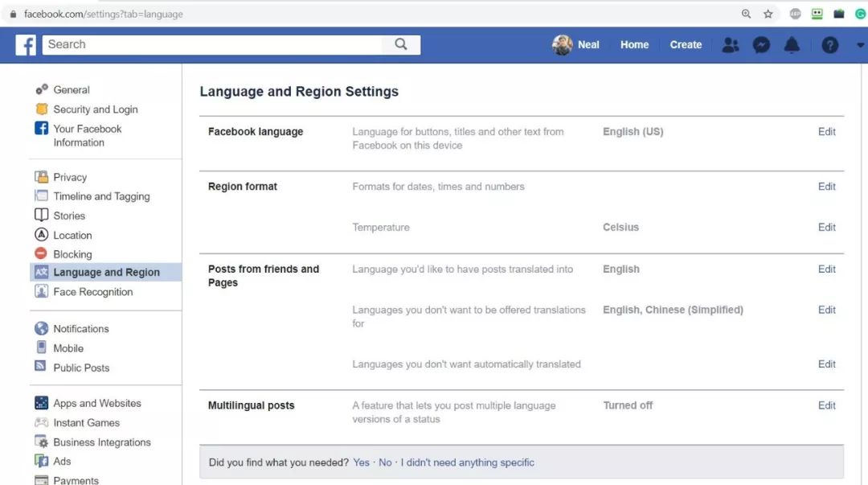Click the Facebook logo icon
This screenshot has height=485, width=868.
tap(26, 45)
